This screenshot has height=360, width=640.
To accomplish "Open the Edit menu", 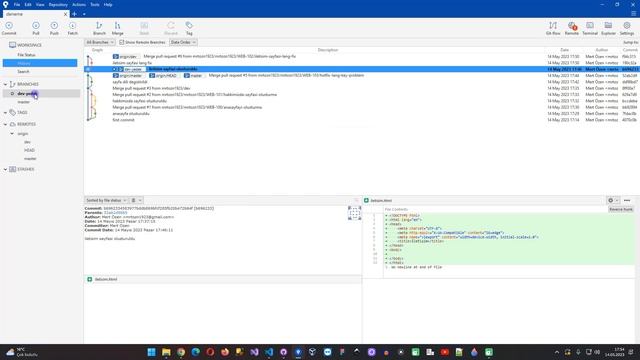I will 28,4.
